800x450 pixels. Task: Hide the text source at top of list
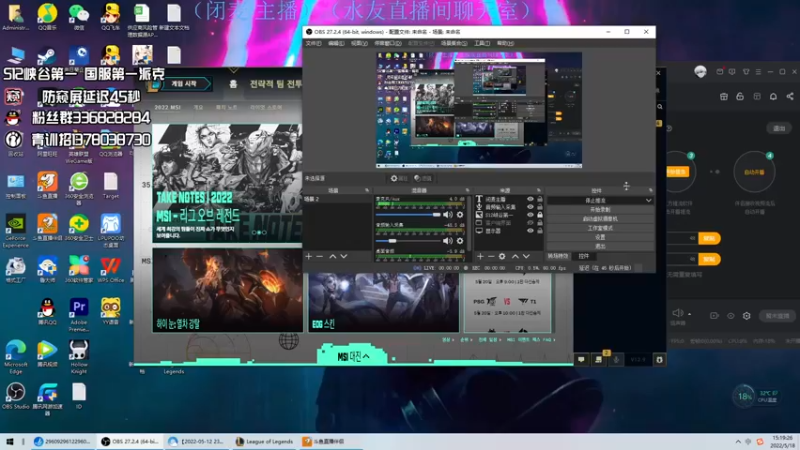click(530, 199)
